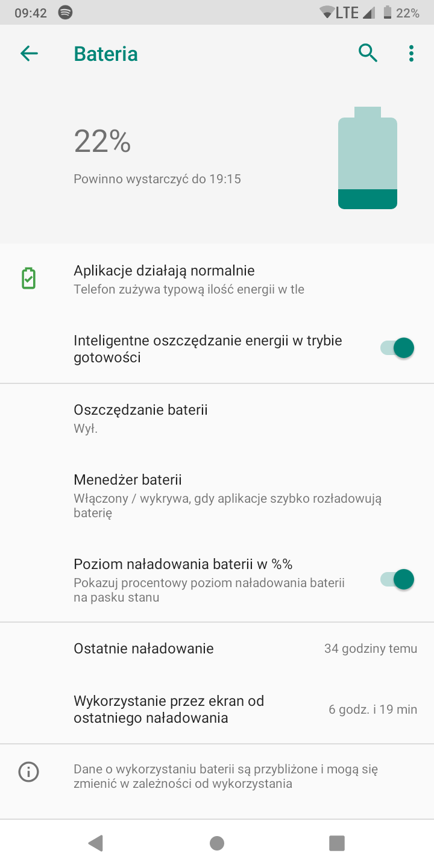Toggle Inteligentne oszczędzanie energii switch
The width and height of the screenshot is (434, 868).
click(x=397, y=348)
